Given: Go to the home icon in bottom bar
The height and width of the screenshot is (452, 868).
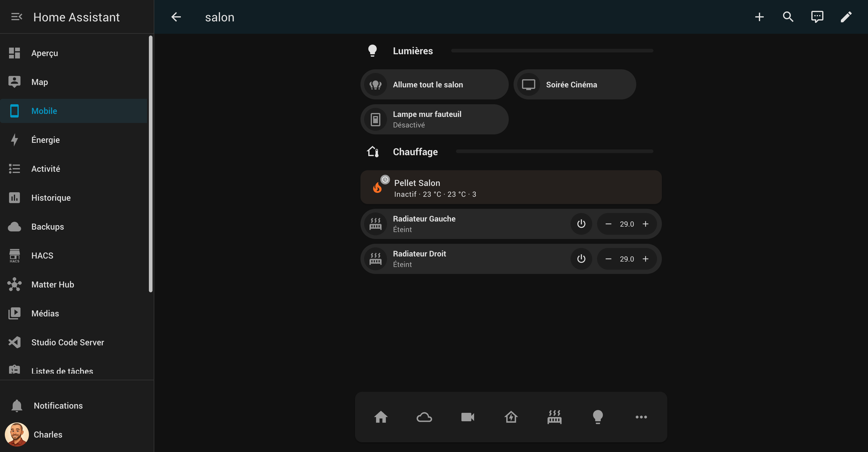Looking at the screenshot, I should [381, 417].
